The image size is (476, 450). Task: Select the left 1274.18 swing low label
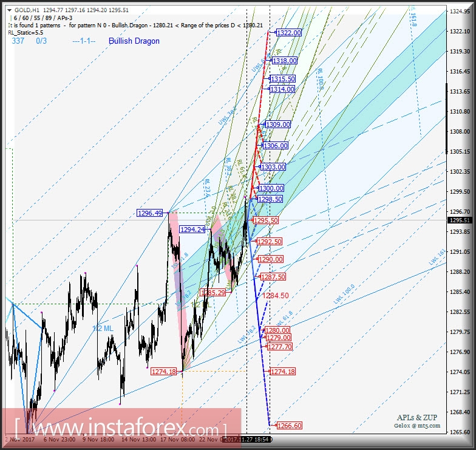(x=164, y=372)
